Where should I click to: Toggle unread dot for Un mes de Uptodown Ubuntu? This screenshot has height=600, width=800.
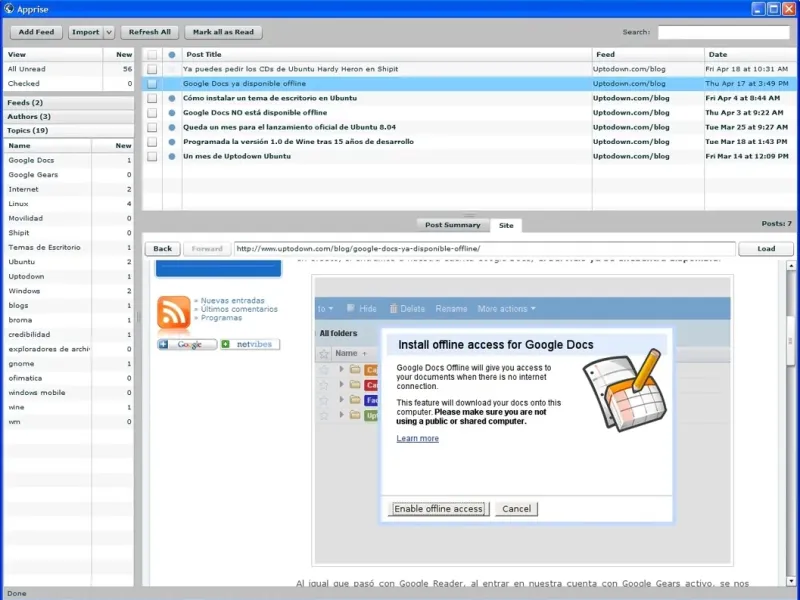tap(172, 156)
